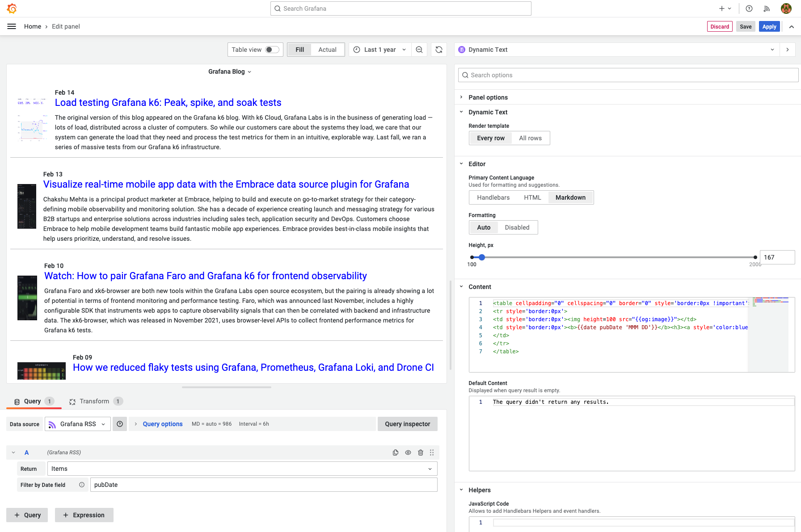Click the Save button

[x=746, y=27]
